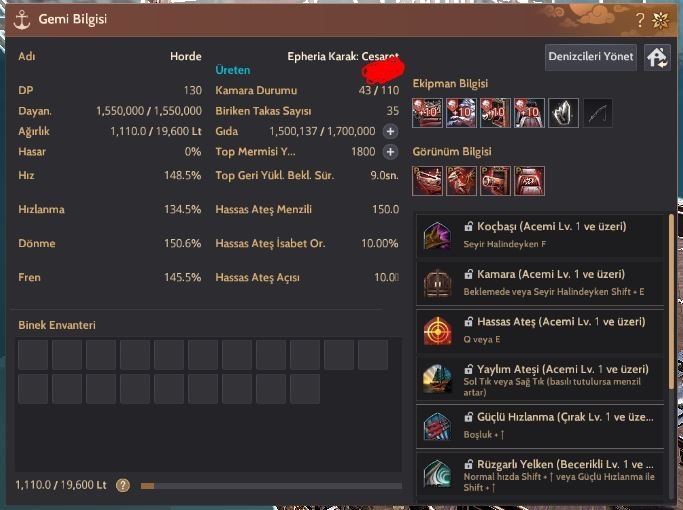Screen dimensions: 683x510
Task: Open the help question mark icon
Action: [639, 20]
